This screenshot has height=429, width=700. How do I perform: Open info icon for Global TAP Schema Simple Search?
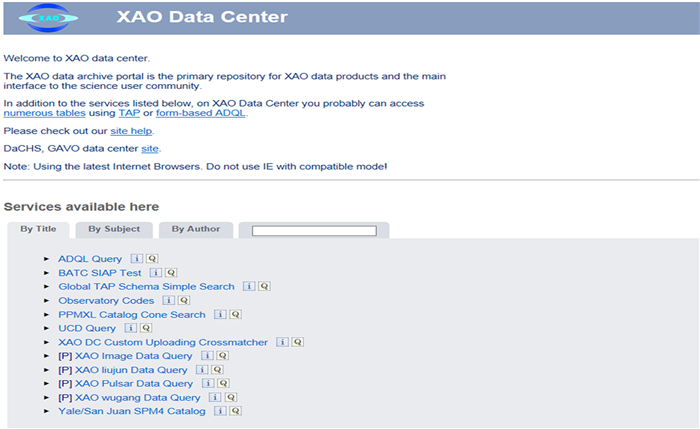pyautogui.click(x=250, y=286)
